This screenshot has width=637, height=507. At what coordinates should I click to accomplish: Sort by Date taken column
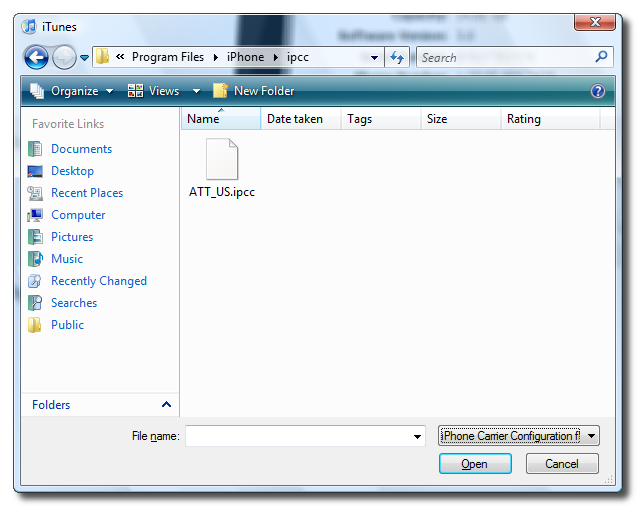[301, 119]
